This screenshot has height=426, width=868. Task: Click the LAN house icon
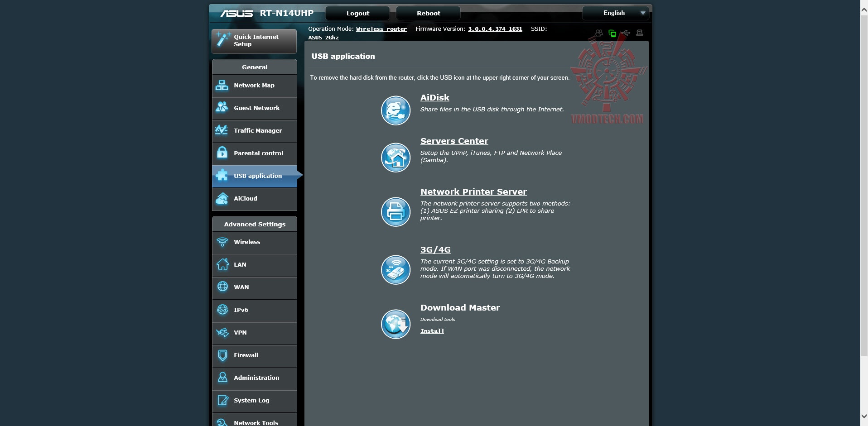pyautogui.click(x=222, y=264)
